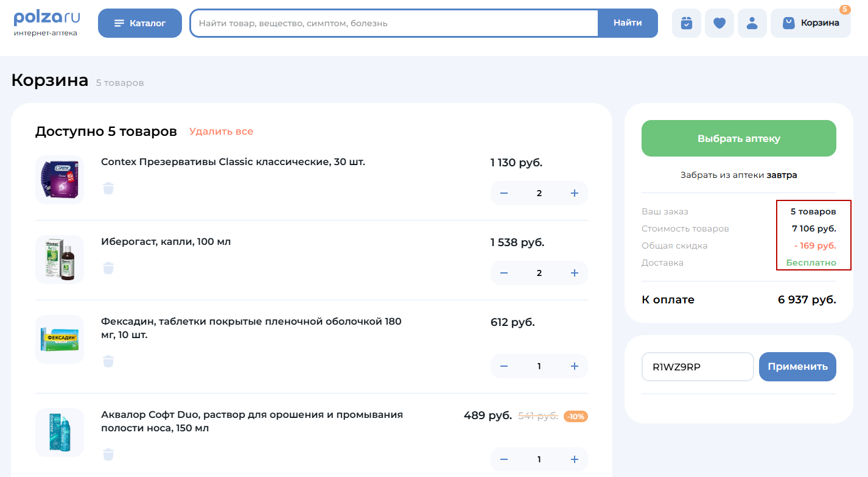Delete Contex item with trash icon
868x477 pixels.
coord(108,188)
